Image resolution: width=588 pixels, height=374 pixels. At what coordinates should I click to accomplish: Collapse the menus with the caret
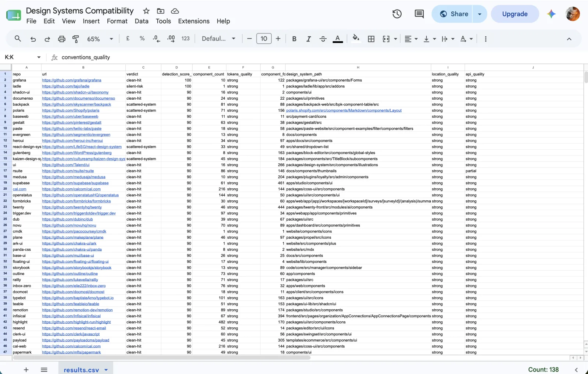coord(569,39)
